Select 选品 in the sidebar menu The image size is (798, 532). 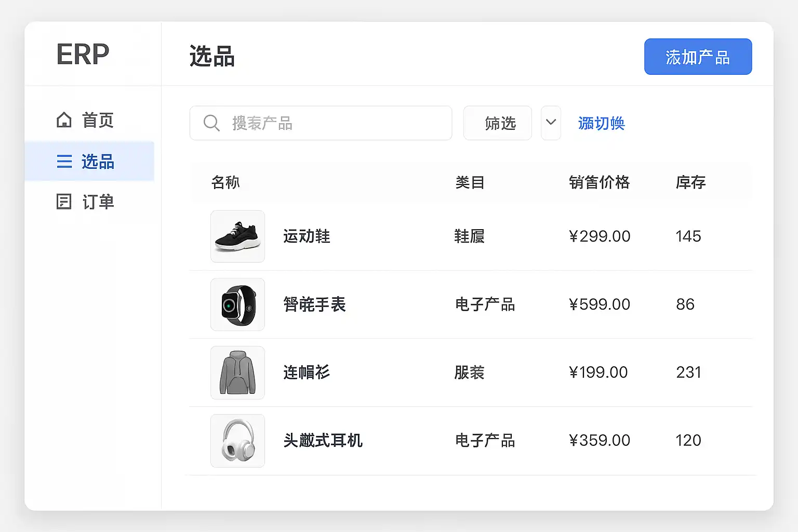point(97,162)
